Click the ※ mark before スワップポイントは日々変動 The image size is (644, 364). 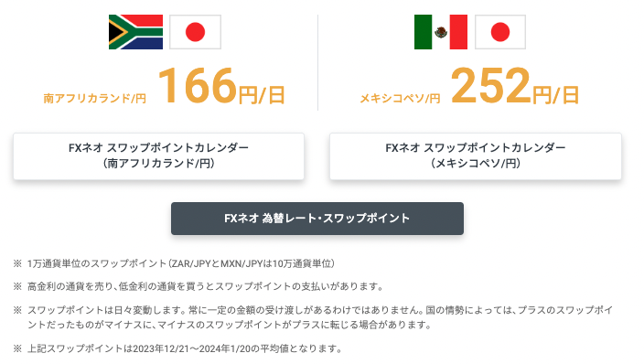click(x=17, y=310)
